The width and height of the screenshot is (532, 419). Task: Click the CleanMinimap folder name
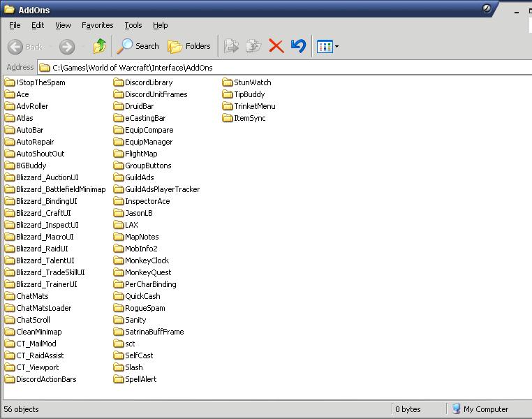pos(39,332)
